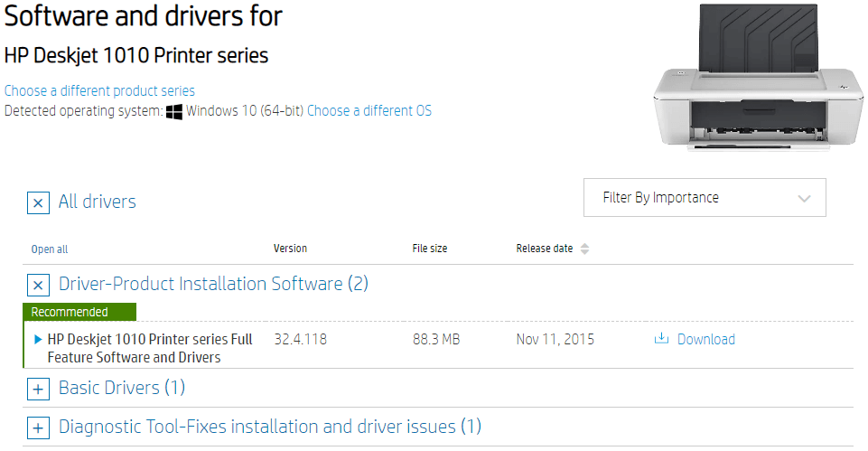868x451 pixels.
Task: Click the HP Deskjet 1010 Printer series heading
Action: 136,55
